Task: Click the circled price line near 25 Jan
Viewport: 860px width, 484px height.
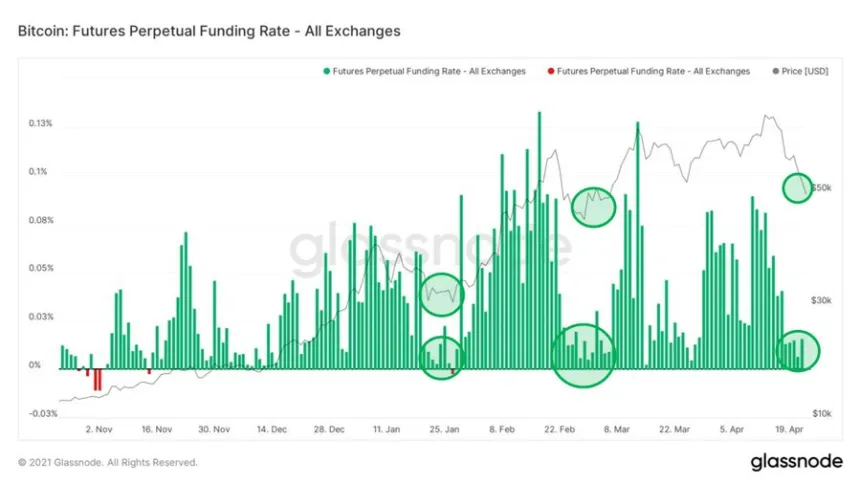Action: [442, 292]
